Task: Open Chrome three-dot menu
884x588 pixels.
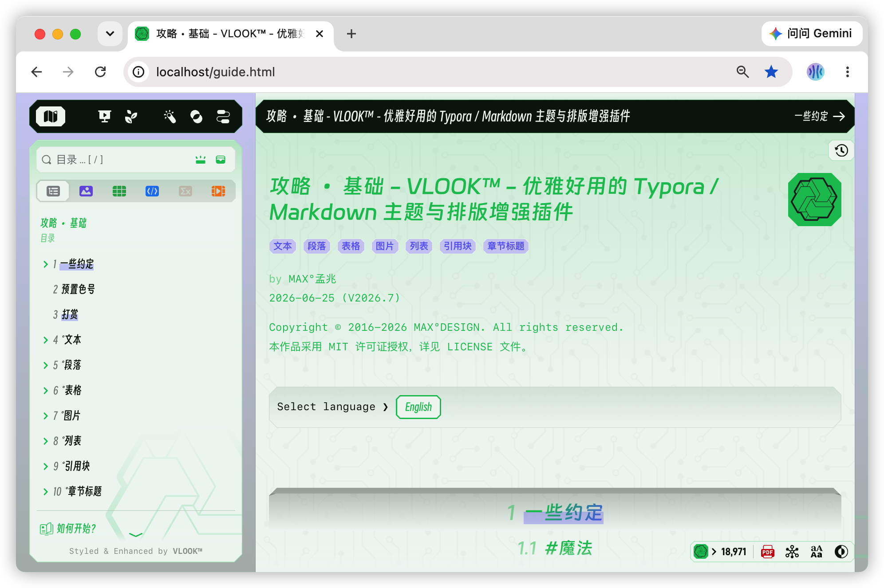Action: (x=847, y=72)
